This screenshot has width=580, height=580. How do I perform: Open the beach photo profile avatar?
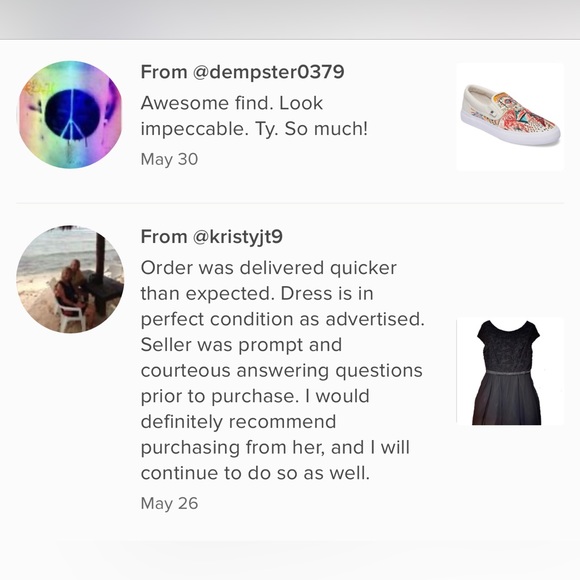[70, 279]
